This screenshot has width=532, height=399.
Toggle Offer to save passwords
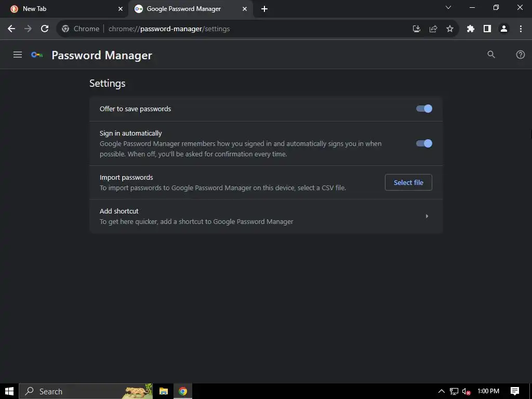[424, 109]
